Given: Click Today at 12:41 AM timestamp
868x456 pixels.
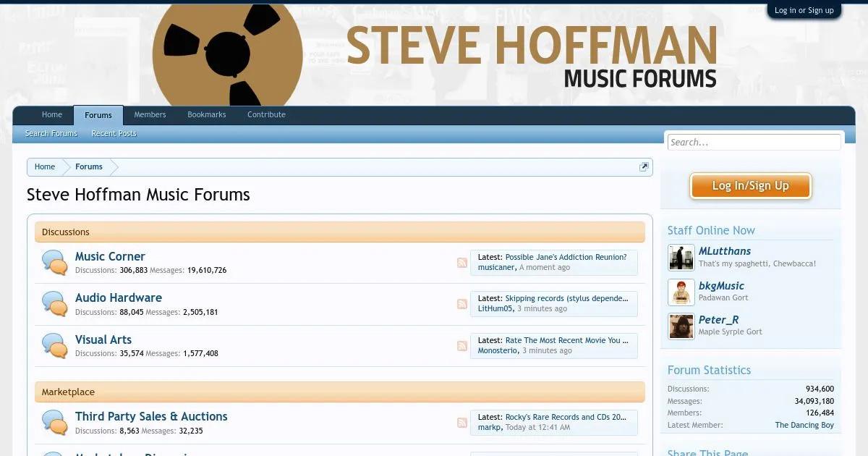Looking at the screenshot, I should tap(537, 427).
